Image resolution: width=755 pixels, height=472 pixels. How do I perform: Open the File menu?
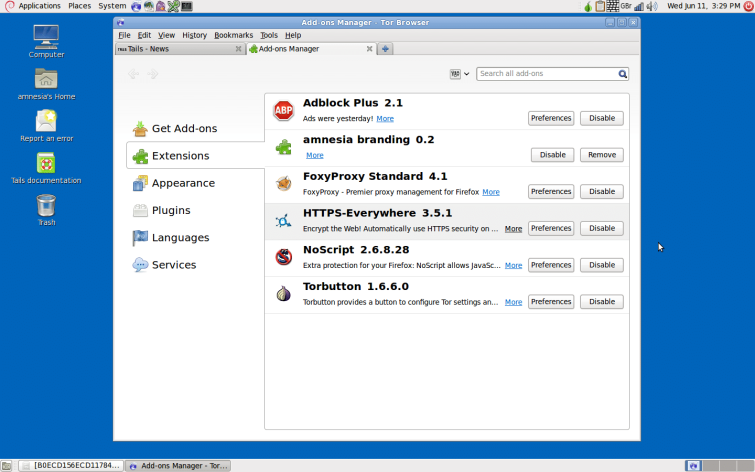coord(124,35)
